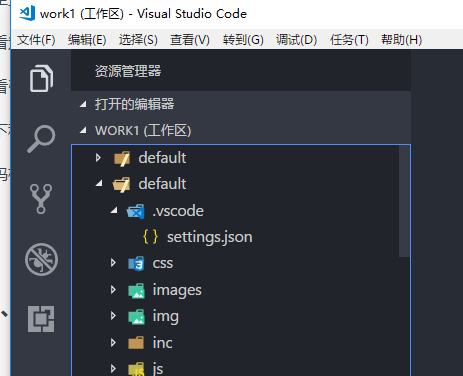Select the settings.json file name
The image size is (463, 376).
coord(210,238)
